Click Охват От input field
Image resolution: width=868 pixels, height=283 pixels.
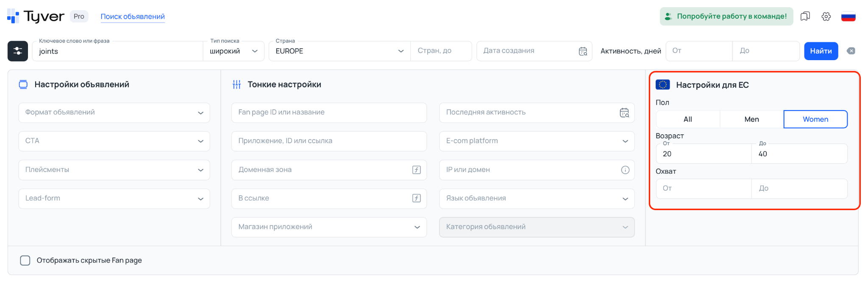coord(704,189)
